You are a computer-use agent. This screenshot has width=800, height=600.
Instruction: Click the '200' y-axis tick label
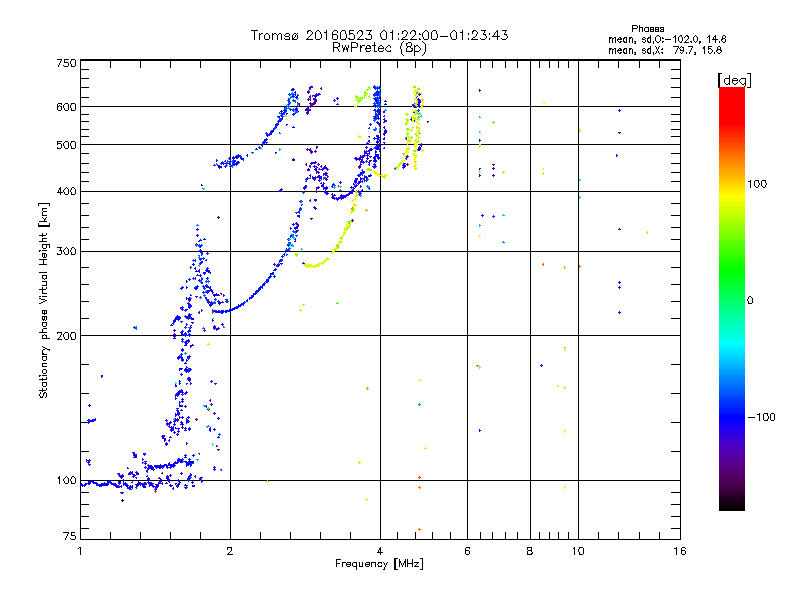[x=66, y=336]
